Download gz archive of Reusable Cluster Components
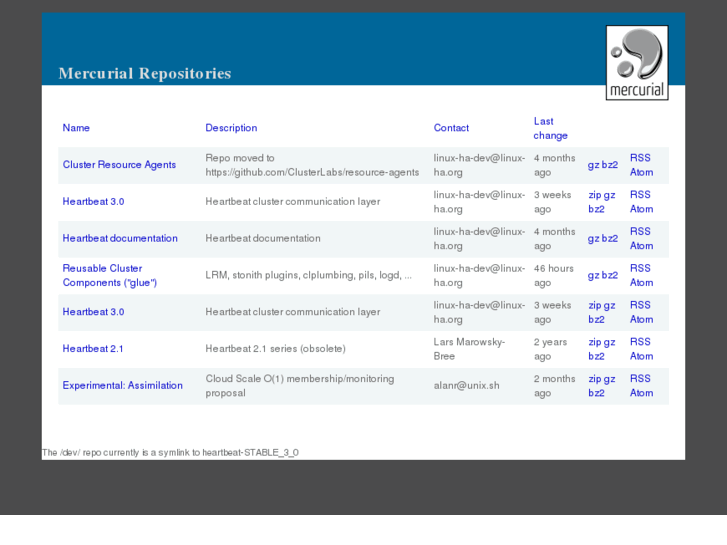 tap(593, 276)
